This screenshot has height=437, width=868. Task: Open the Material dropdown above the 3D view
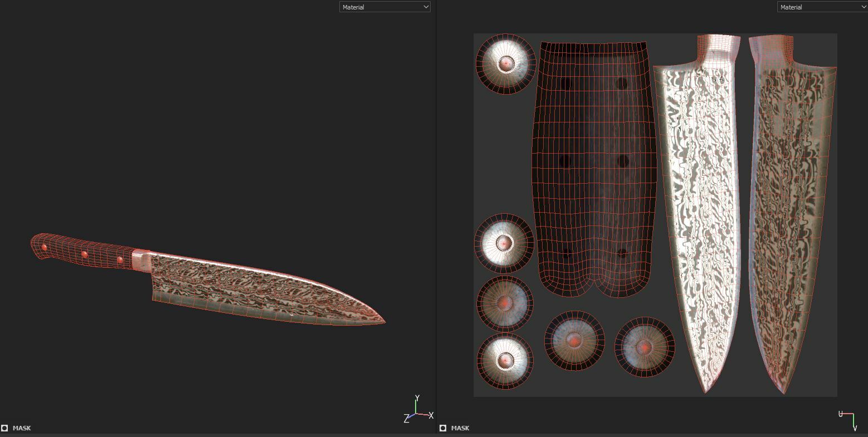pos(385,7)
